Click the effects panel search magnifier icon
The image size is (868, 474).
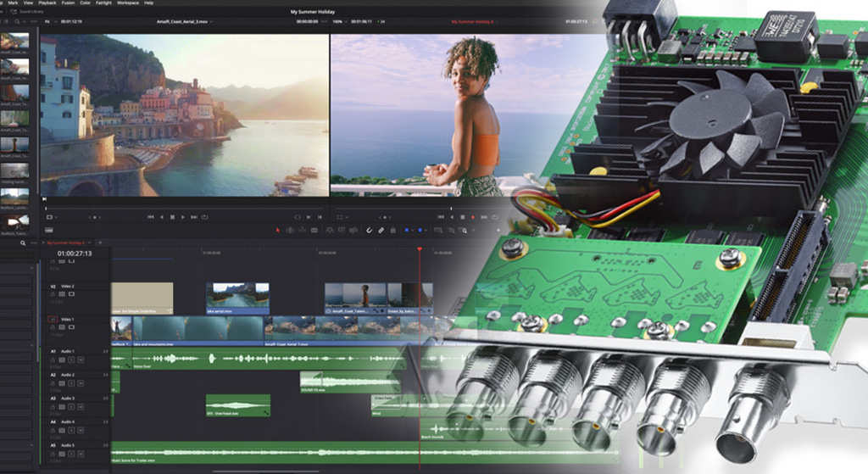click(23, 243)
